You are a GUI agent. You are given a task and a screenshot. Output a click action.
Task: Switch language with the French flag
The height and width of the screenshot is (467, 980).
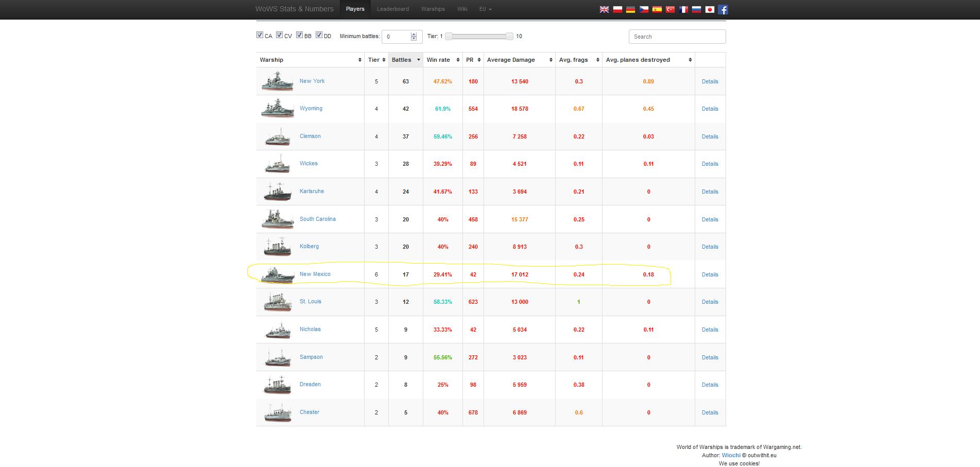683,9
